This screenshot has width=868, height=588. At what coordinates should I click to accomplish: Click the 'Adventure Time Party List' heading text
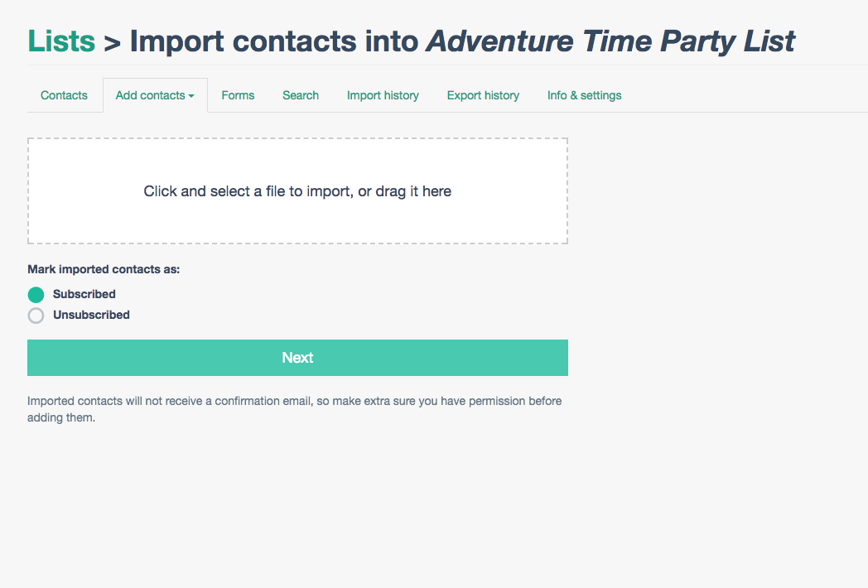[610, 41]
